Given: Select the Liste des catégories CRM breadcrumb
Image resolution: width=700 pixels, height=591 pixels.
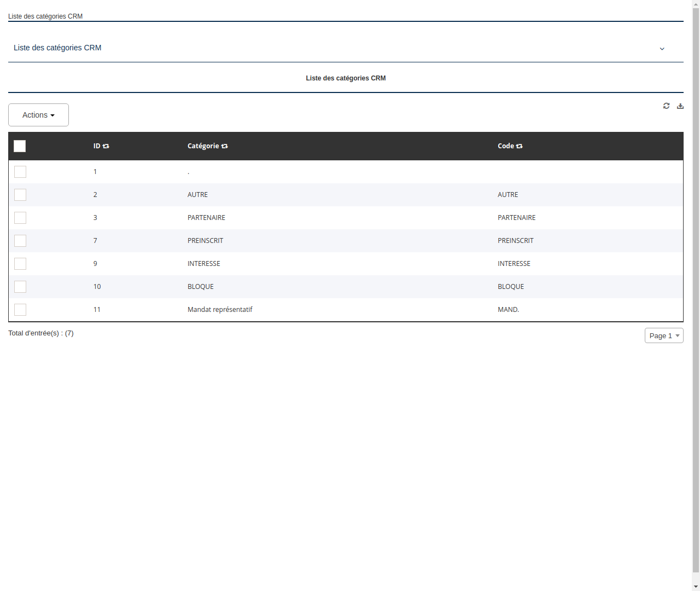Looking at the screenshot, I should (45, 16).
